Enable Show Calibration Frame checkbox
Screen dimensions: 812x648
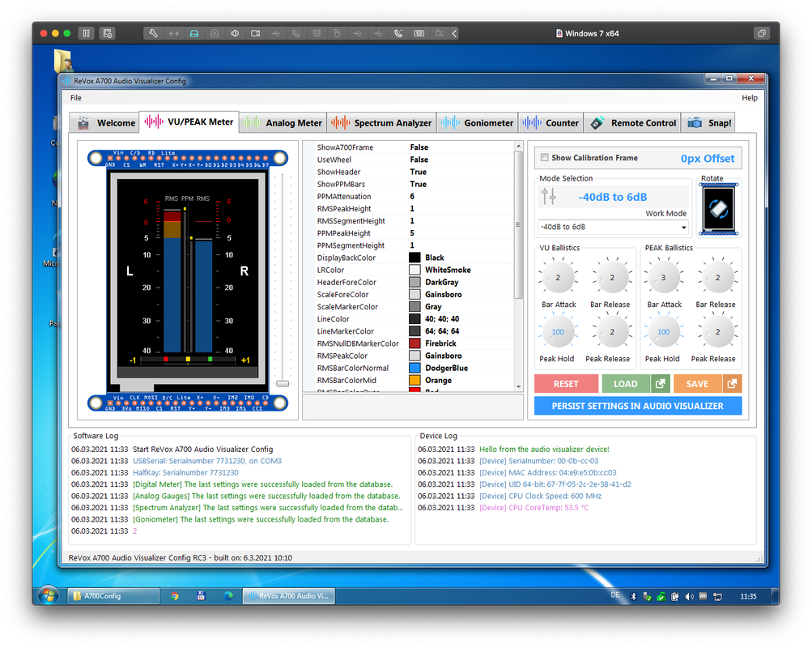tap(544, 157)
